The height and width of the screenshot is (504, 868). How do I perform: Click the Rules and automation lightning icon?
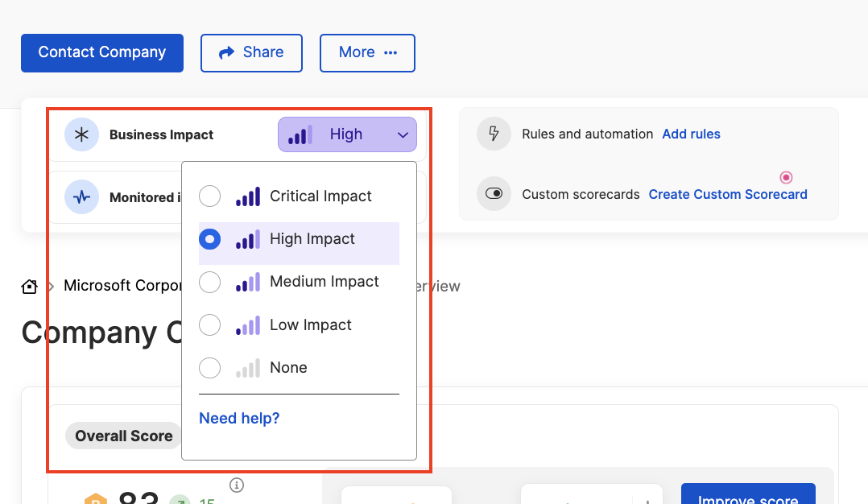494,134
